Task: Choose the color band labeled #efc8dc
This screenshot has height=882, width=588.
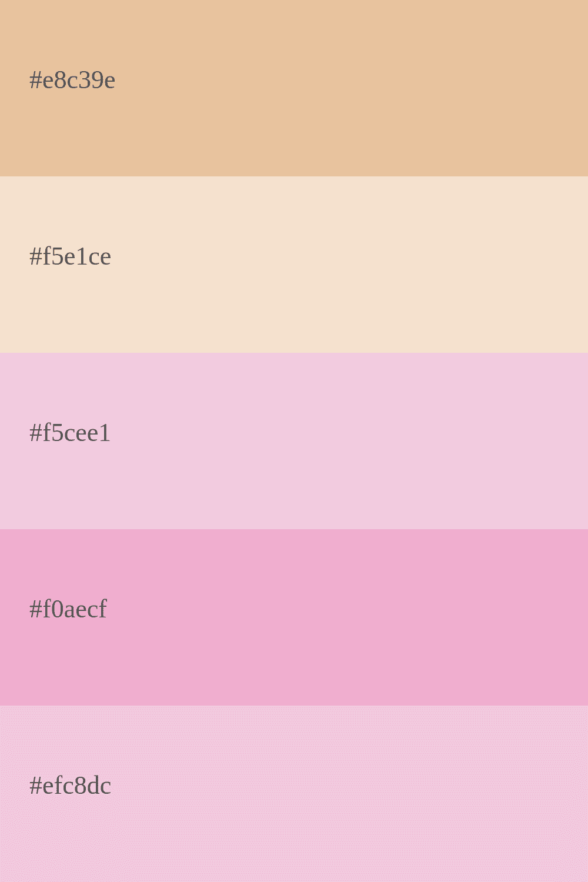Action: 353,823
